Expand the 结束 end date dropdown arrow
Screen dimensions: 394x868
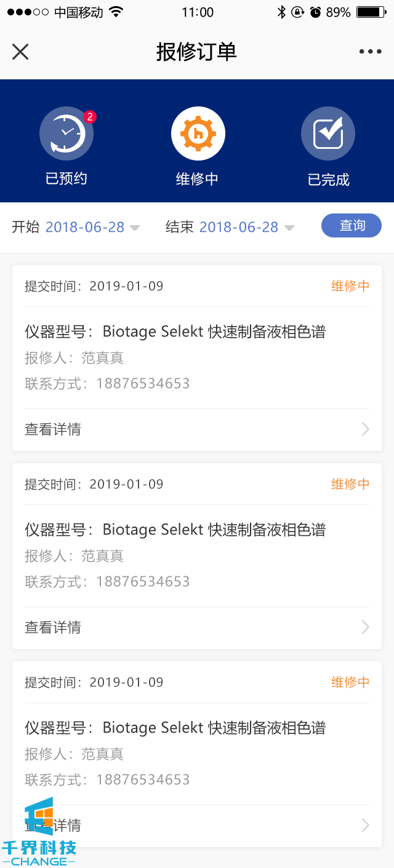[289, 228]
